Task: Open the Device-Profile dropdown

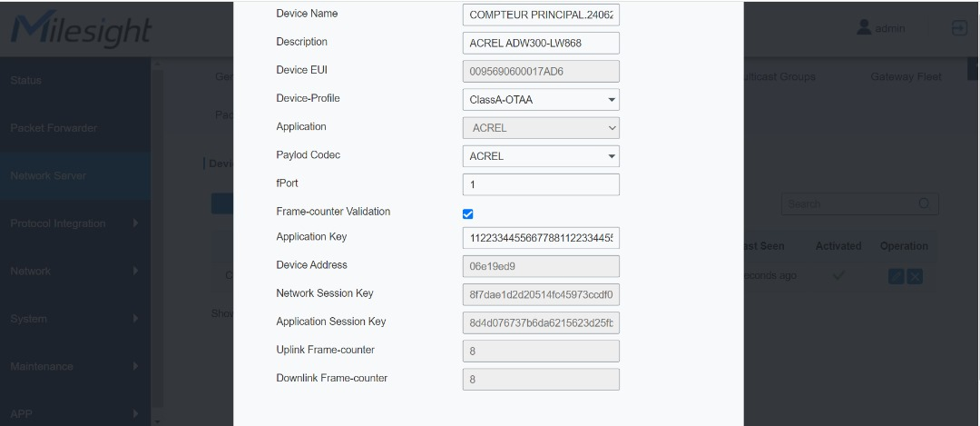Action: click(540, 100)
